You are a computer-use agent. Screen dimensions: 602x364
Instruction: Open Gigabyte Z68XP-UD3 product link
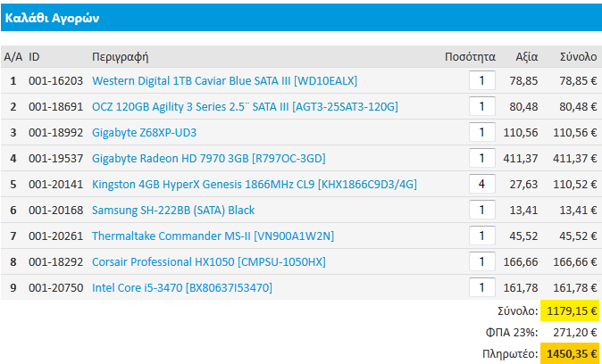145,133
